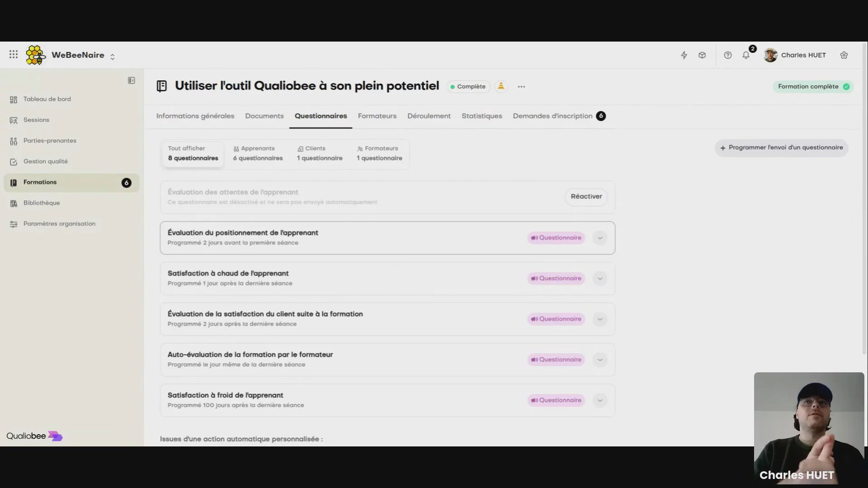Click text Programmé 100 jours après la dernière séance
The width and height of the screenshot is (868, 488).
(236, 406)
